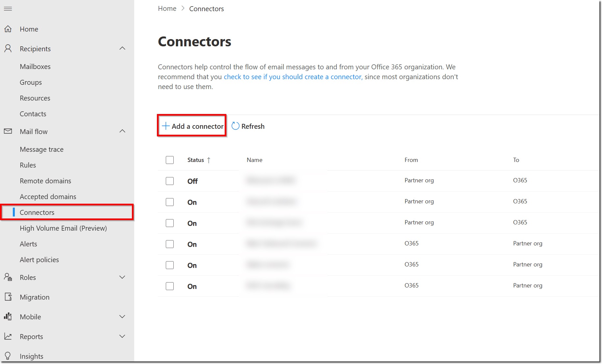Click the Refresh circular arrow icon

pyautogui.click(x=235, y=126)
